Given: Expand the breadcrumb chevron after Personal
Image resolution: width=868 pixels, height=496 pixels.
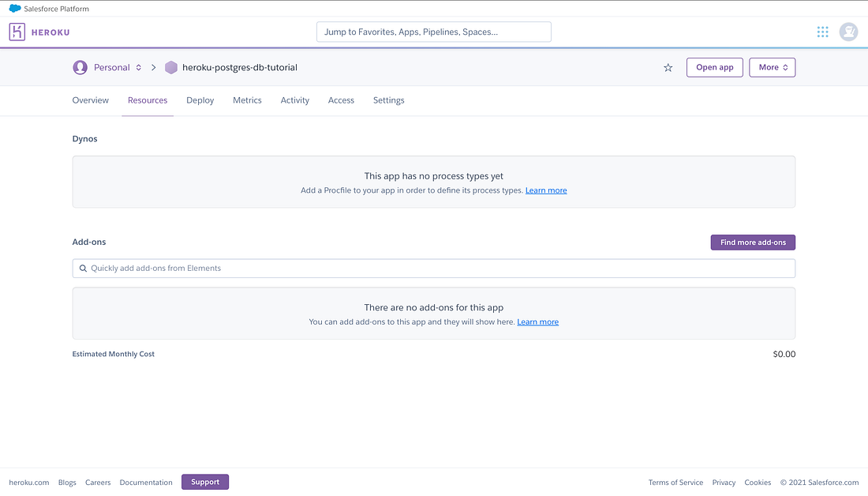Looking at the screenshot, I should point(138,67).
